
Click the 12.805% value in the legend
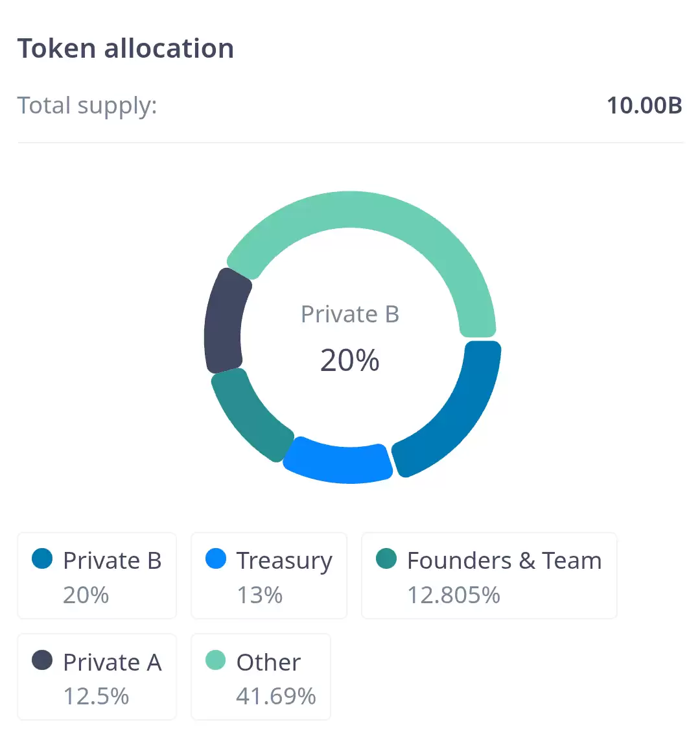coord(454,595)
